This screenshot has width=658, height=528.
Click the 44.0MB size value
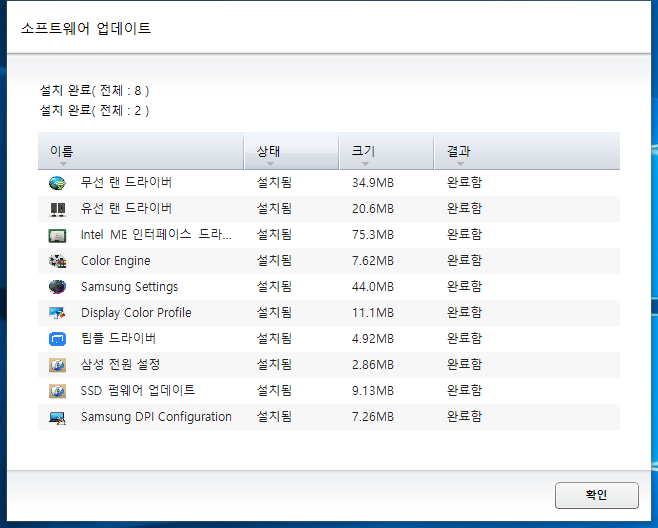tap(373, 287)
